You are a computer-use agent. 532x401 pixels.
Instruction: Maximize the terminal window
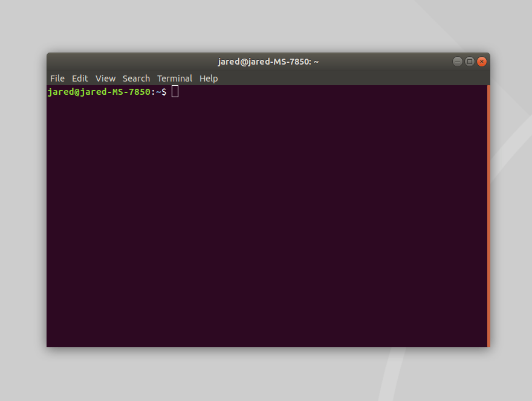(x=470, y=62)
